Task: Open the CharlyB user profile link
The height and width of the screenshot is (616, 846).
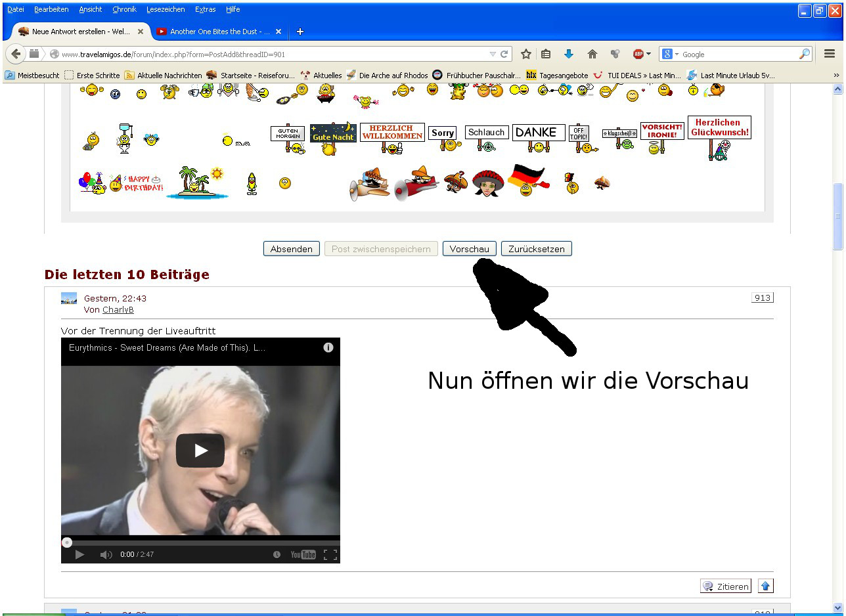Action: pos(118,309)
